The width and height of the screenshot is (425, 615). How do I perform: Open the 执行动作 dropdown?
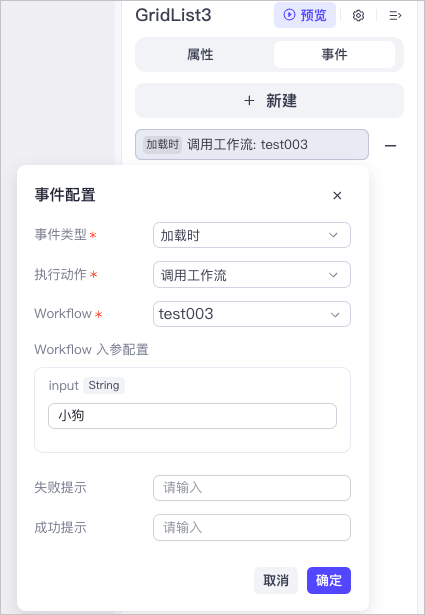[252, 275]
